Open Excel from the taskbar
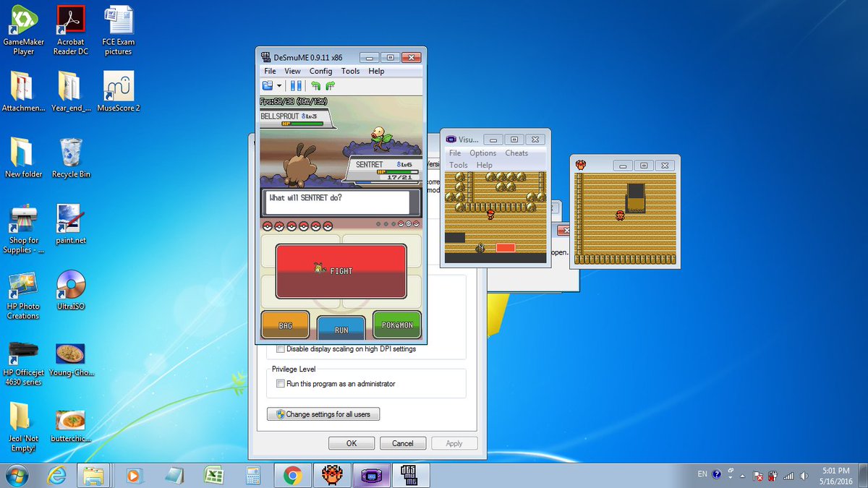This screenshot has width=868, height=488. tap(213, 475)
